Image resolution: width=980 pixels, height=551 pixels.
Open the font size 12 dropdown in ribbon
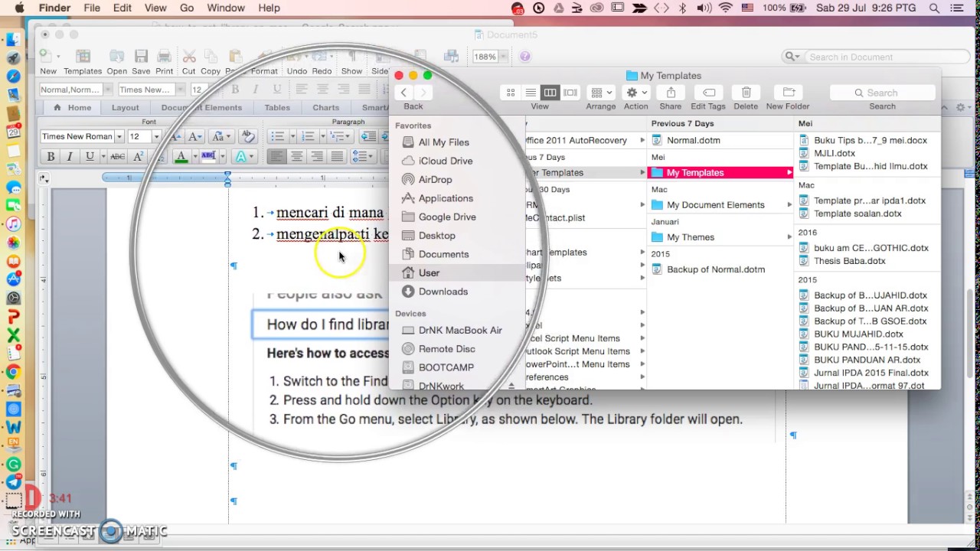coord(155,136)
